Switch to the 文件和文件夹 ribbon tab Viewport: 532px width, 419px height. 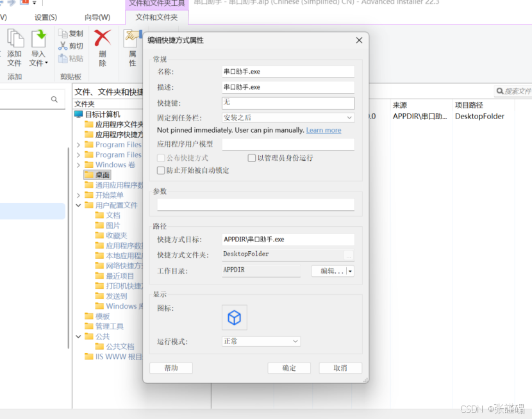[x=156, y=17]
